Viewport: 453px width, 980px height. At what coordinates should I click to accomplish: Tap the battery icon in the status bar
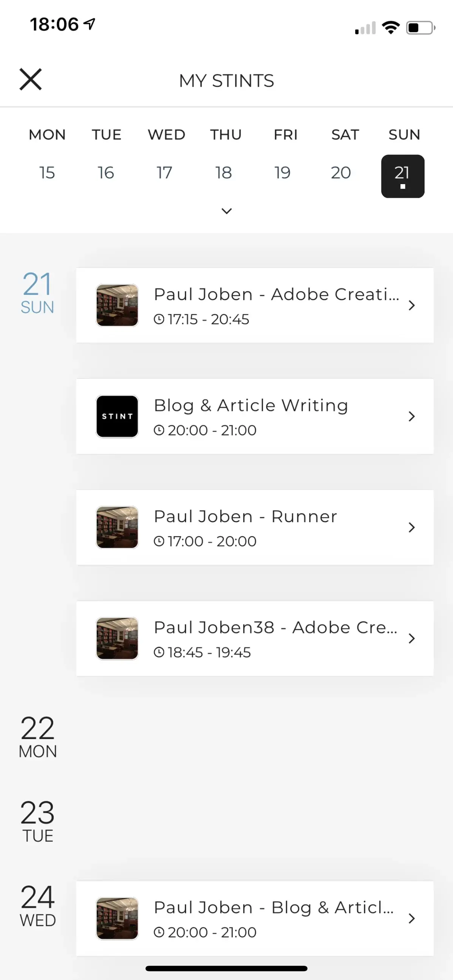(x=420, y=28)
